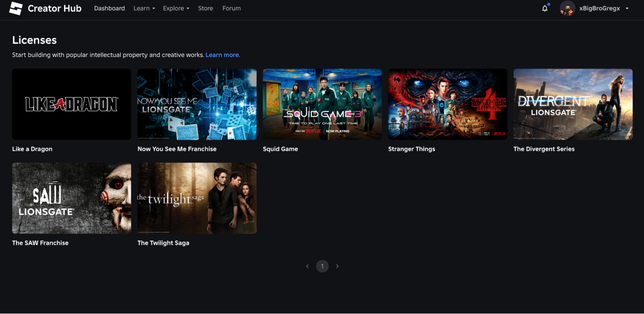
Task: Open the Squid Game license
Action: (x=322, y=104)
